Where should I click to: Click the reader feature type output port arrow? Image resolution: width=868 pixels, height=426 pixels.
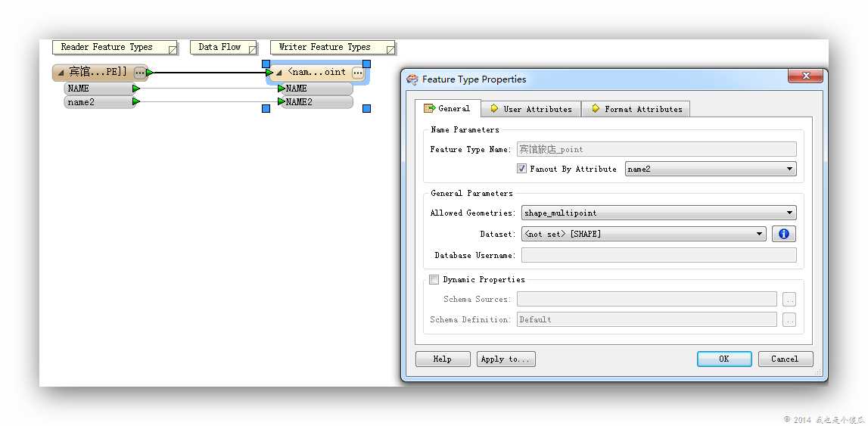point(150,73)
